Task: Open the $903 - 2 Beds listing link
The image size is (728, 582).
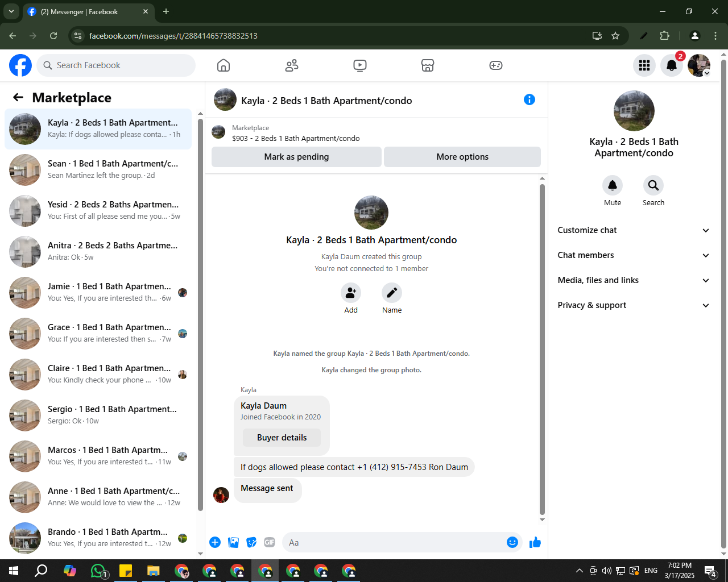Action: 296,138
